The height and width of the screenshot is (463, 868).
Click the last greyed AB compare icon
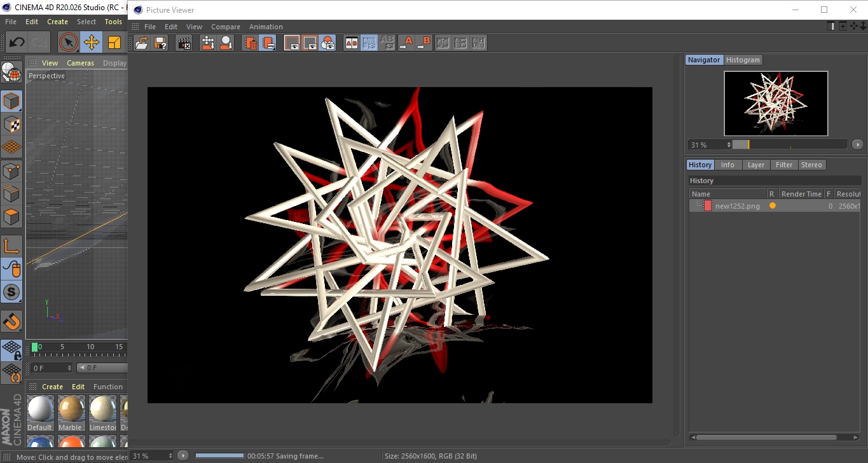click(479, 43)
